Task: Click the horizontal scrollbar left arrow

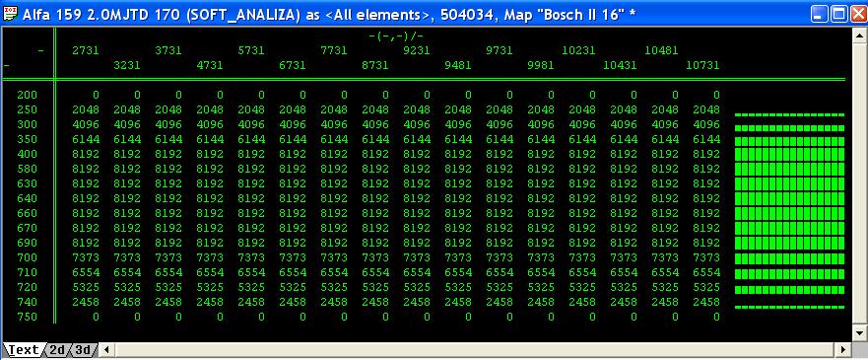Action: [106, 349]
